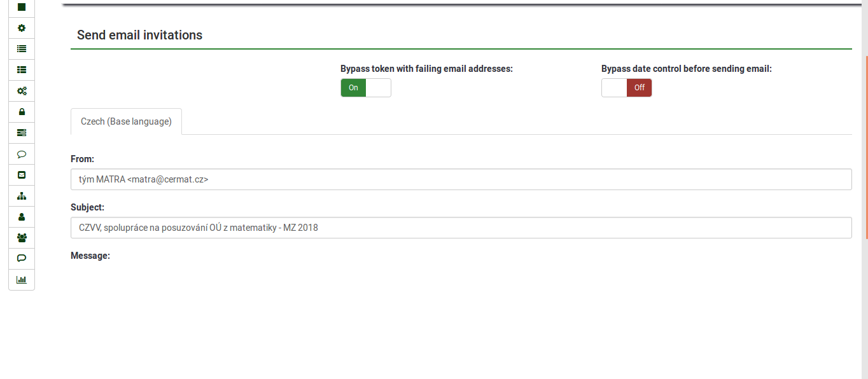Toggle Bypass date control before sending email
868x379 pixels.
pyautogui.click(x=627, y=88)
